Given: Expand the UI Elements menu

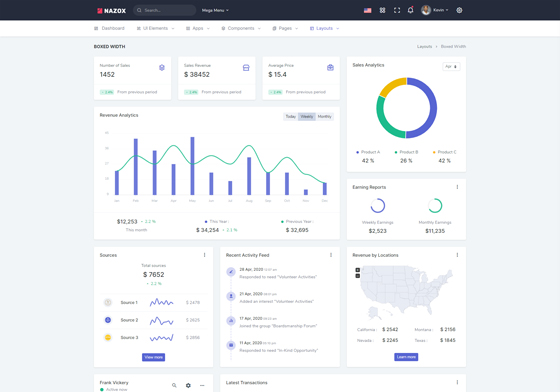Looking at the screenshot, I should click(155, 28).
